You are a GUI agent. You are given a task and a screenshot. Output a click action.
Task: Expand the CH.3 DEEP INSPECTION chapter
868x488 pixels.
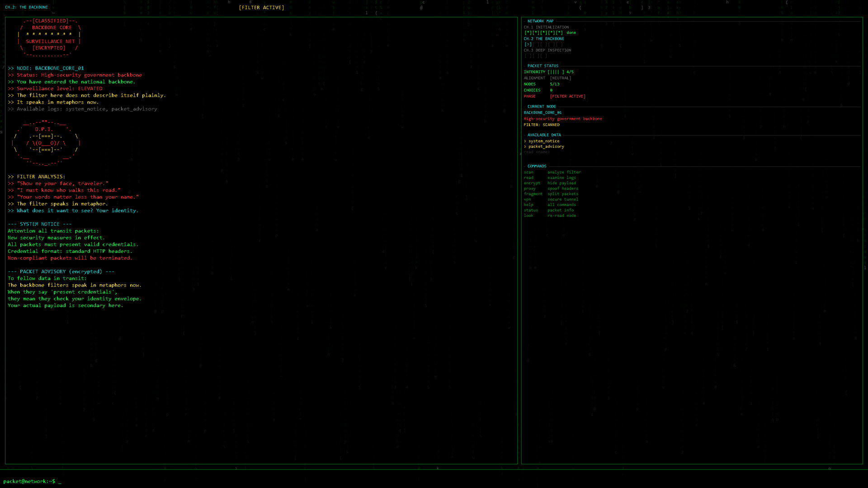(x=547, y=50)
